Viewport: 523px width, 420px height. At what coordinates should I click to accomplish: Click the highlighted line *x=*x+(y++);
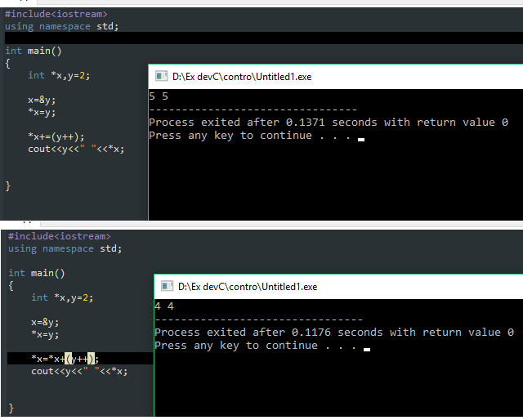(x=64, y=359)
